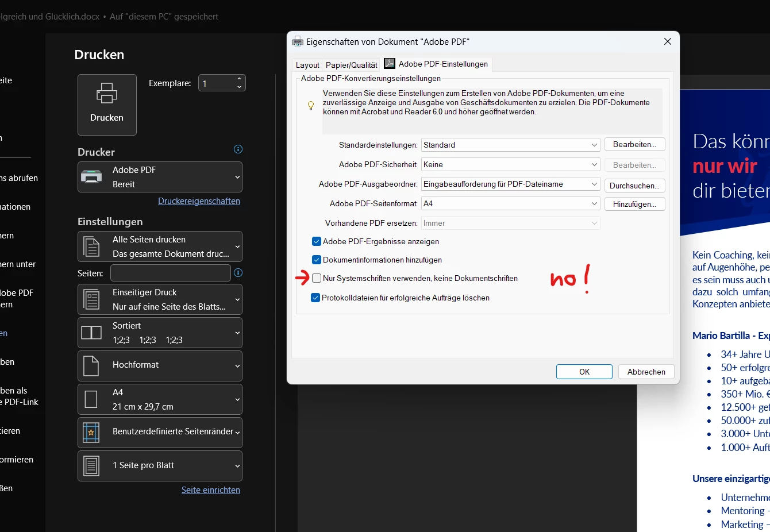Open the Seite einrichten link
This screenshot has height=532, width=770.
(x=211, y=489)
